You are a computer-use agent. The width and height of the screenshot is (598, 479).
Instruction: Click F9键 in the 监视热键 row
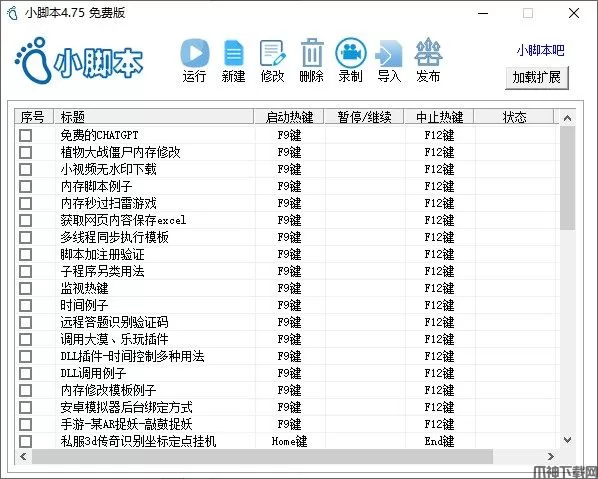(289, 288)
